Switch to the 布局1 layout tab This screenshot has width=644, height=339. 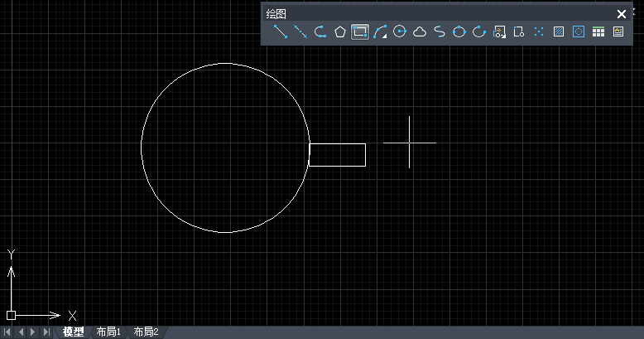(108, 332)
